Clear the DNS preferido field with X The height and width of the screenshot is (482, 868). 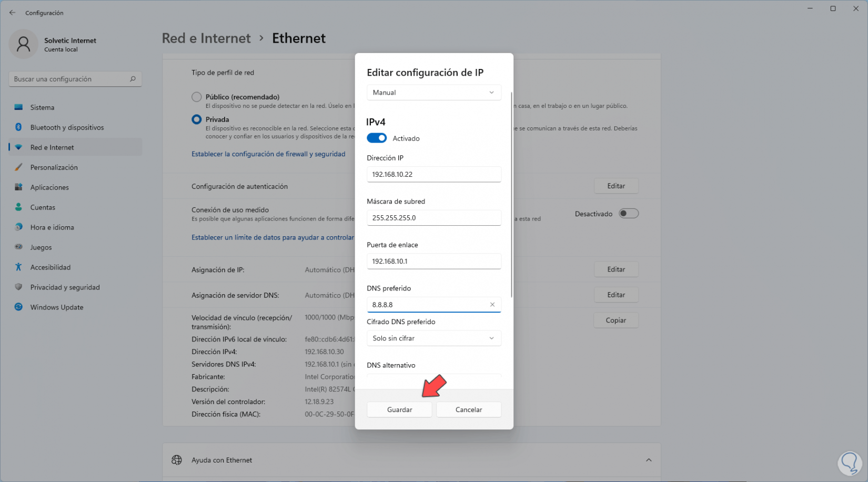point(492,305)
